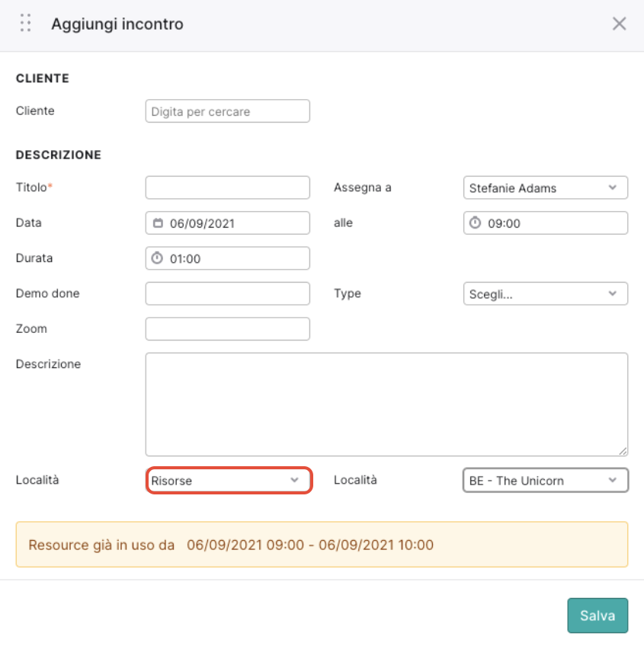The image size is (644, 646).
Task: Click inside the Descrizione text area
Action: click(x=386, y=405)
